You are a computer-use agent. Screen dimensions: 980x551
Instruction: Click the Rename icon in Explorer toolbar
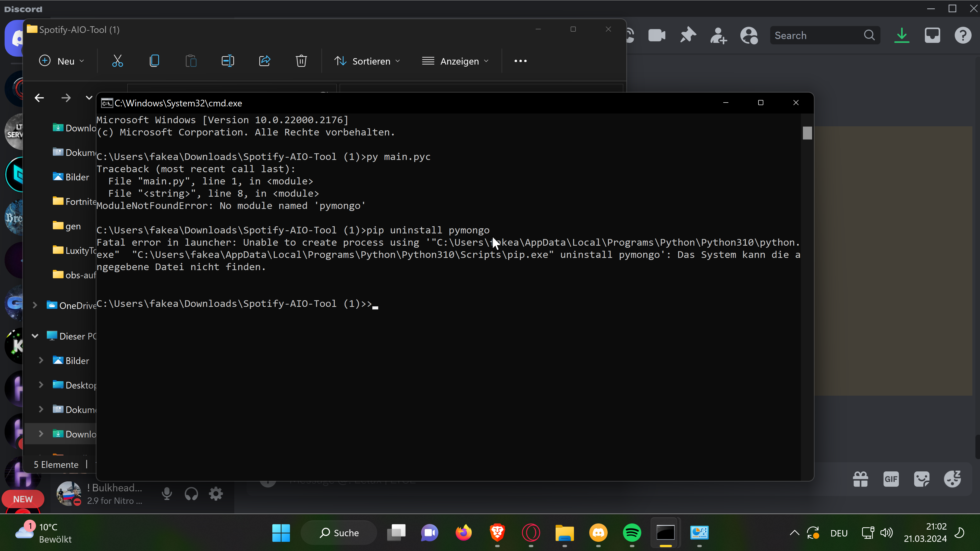[227, 61]
